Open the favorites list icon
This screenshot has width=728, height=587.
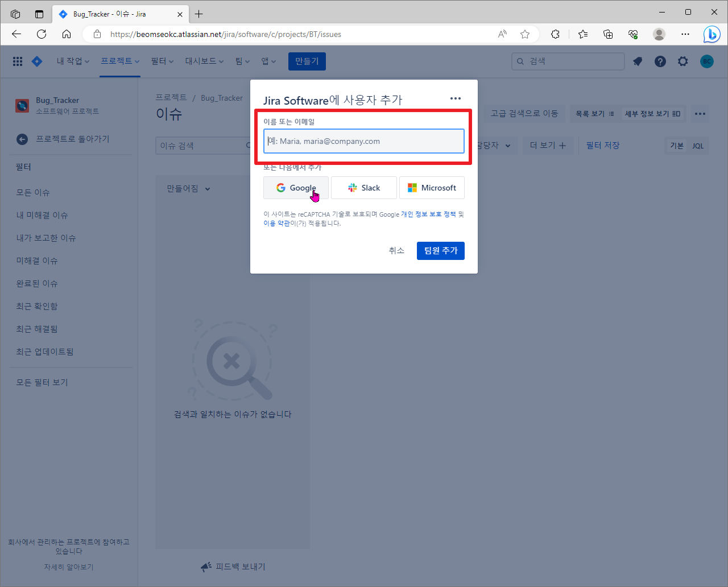tap(583, 34)
